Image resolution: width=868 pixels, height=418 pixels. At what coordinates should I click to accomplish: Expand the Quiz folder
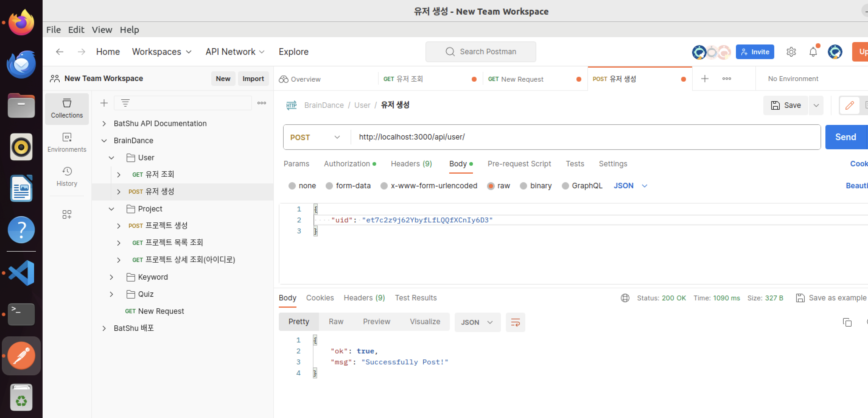click(x=111, y=294)
